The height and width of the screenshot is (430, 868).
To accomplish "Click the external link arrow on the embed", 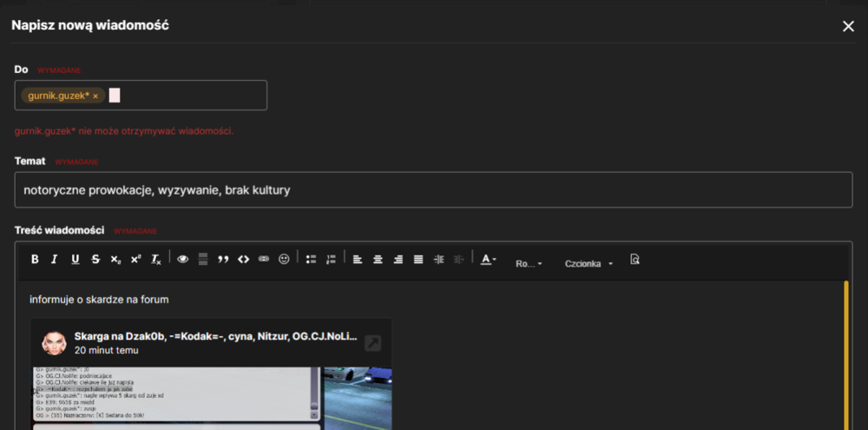I will [x=373, y=343].
